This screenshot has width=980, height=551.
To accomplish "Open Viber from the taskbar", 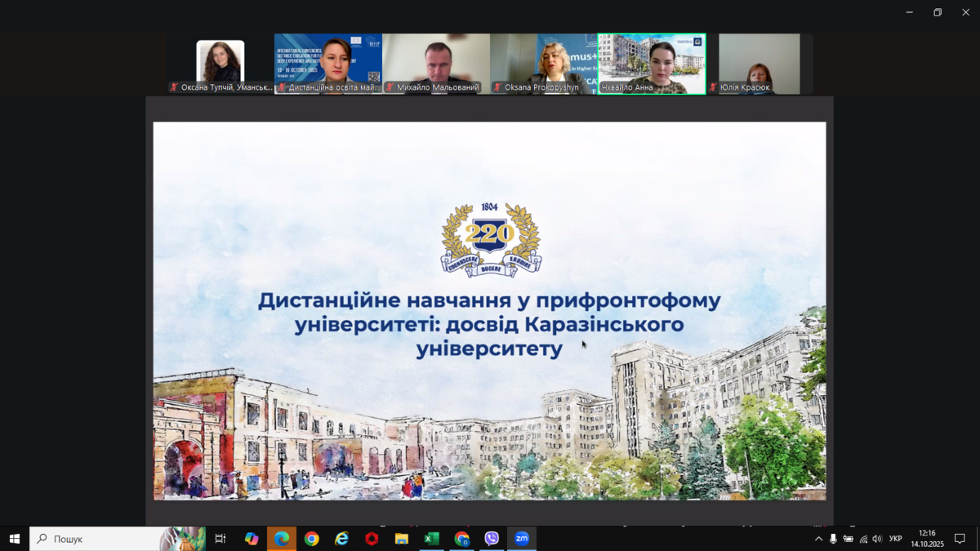I will point(492,539).
